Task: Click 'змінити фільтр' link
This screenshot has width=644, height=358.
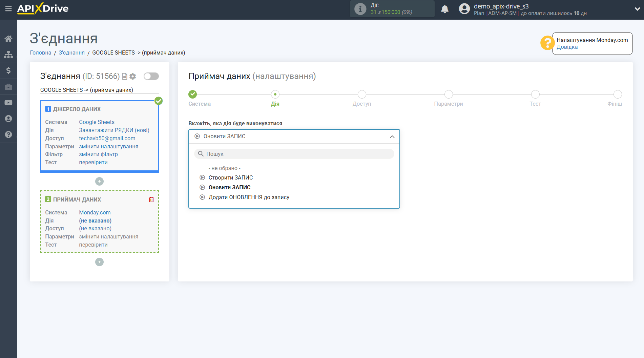Action: click(98, 154)
